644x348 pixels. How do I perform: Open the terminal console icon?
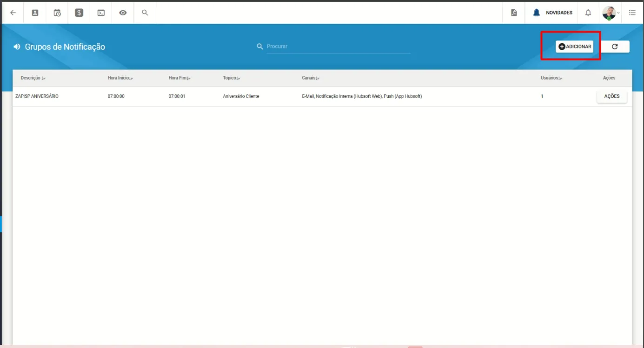pos(101,13)
